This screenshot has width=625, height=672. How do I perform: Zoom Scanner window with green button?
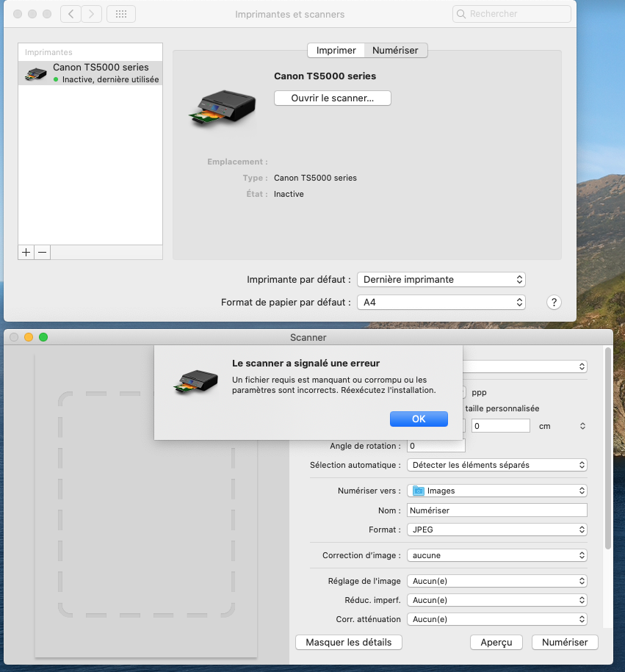[43, 337]
